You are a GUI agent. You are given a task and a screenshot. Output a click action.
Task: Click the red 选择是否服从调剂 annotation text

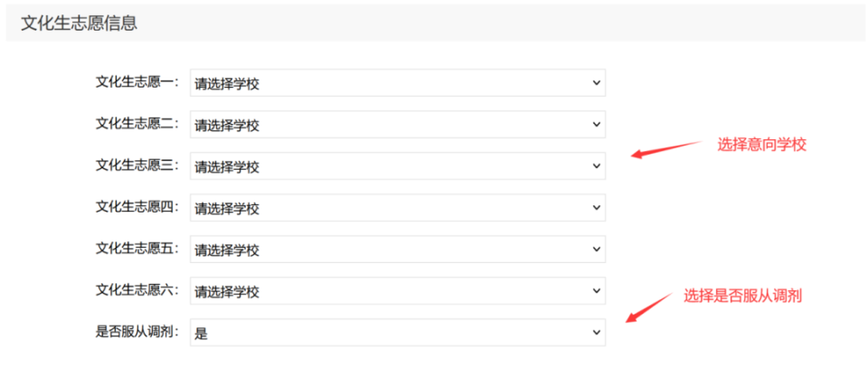[x=743, y=296]
